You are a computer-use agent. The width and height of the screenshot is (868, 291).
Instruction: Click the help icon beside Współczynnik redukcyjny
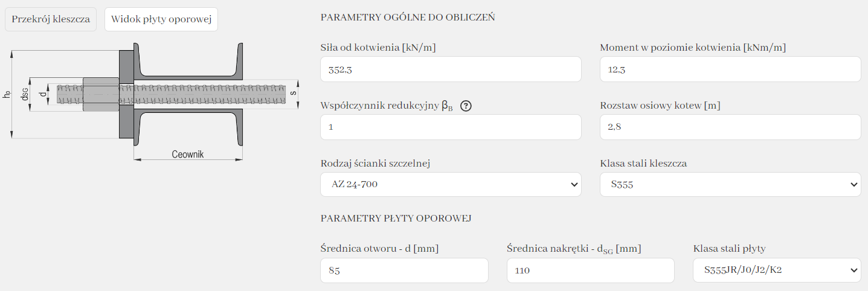click(x=466, y=106)
